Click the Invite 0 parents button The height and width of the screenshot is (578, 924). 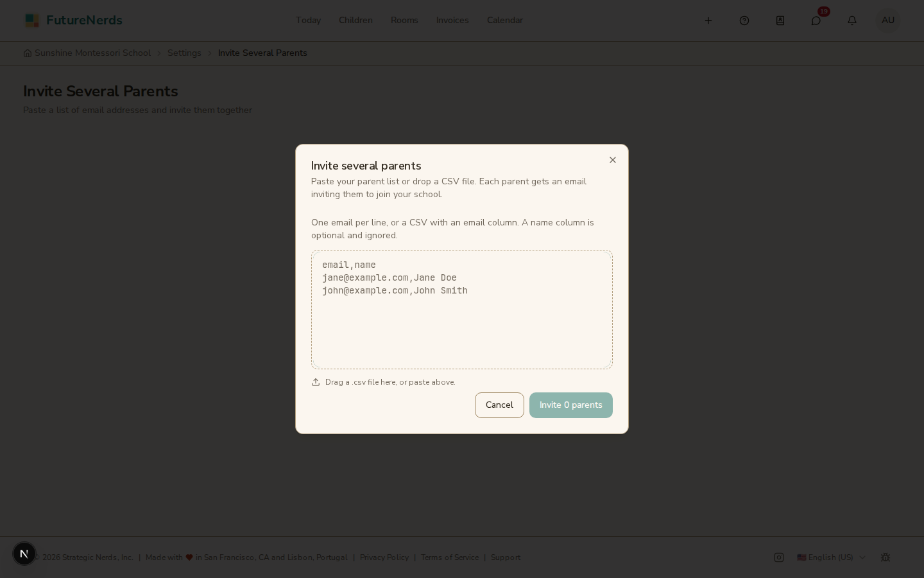point(571,405)
